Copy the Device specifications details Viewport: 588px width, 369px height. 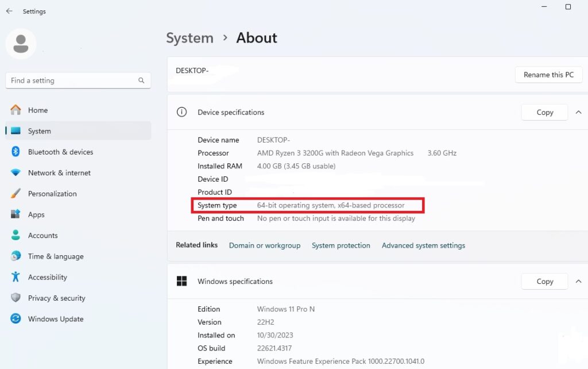coord(544,112)
